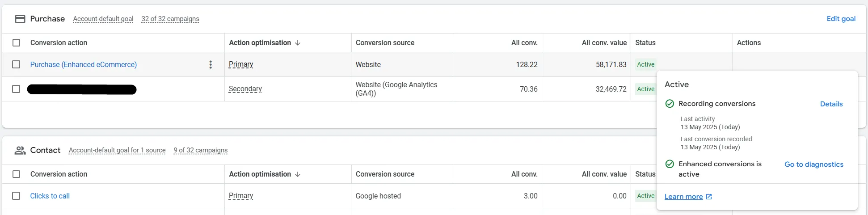
Task: Click All conv. header in Purchase table
Action: [524, 43]
